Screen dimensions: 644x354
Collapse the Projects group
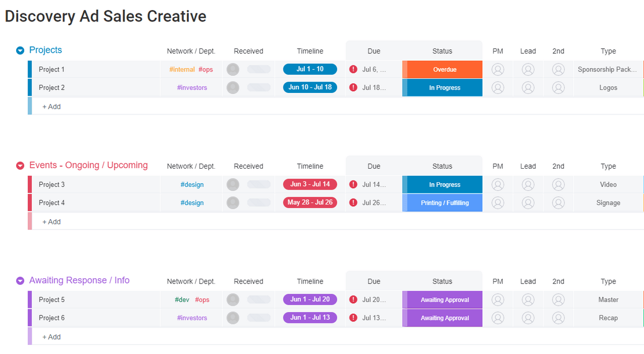pyautogui.click(x=20, y=50)
